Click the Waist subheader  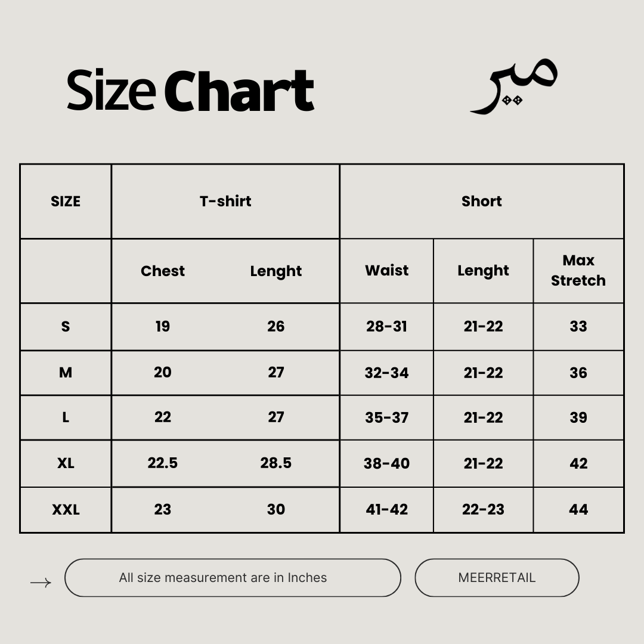coord(387,270)
